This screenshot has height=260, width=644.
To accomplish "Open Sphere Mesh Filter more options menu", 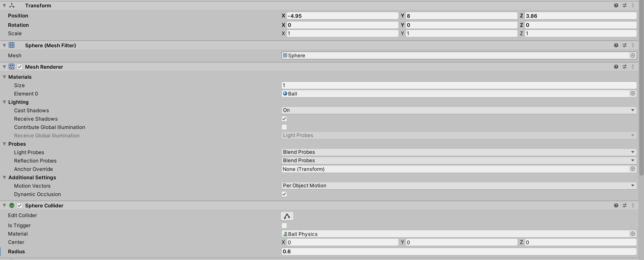I will pyautogui.click(x=633, y=45).
